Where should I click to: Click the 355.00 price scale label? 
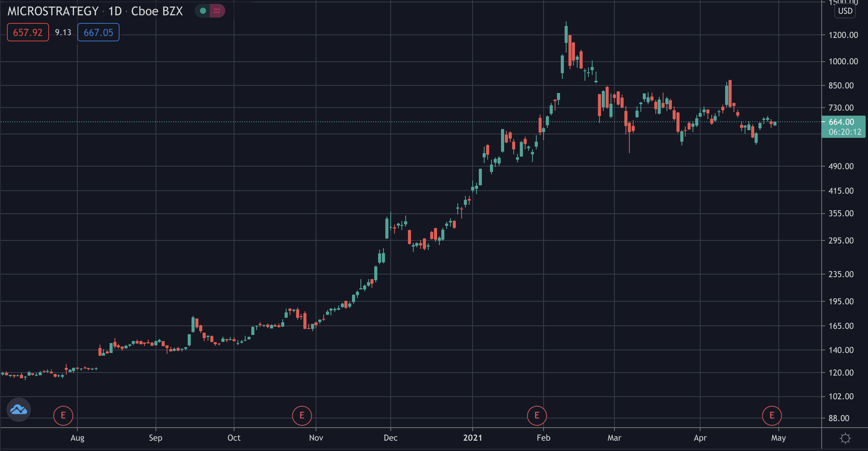click(x=841, y=214)
